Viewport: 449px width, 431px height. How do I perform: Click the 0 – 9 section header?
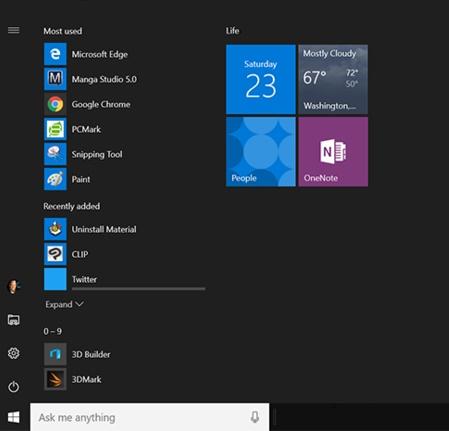tap(53, 331)
